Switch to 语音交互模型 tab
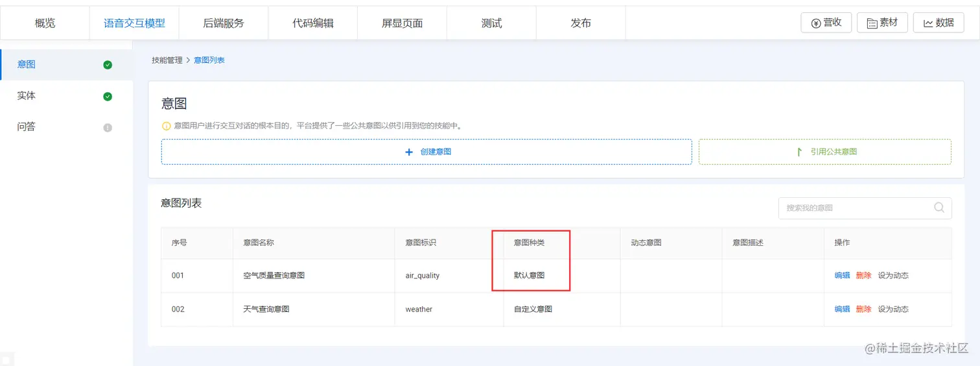This screenshot has width=980, height=366. tap(134, 23)
